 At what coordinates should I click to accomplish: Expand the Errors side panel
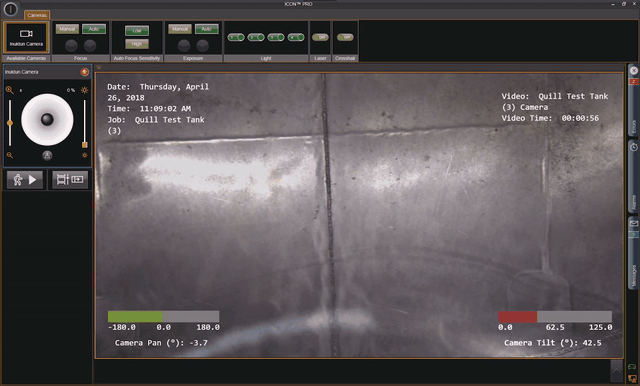click(x=633, y=107)
